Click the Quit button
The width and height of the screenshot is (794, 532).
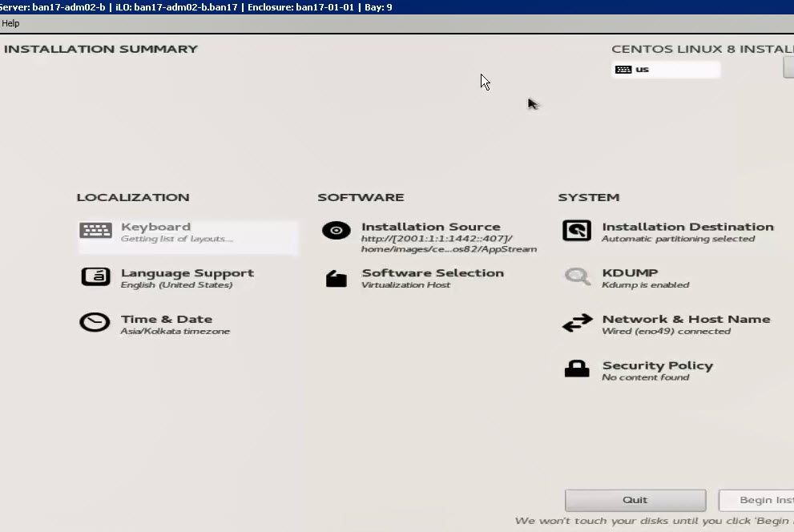[x=635, y=500]
